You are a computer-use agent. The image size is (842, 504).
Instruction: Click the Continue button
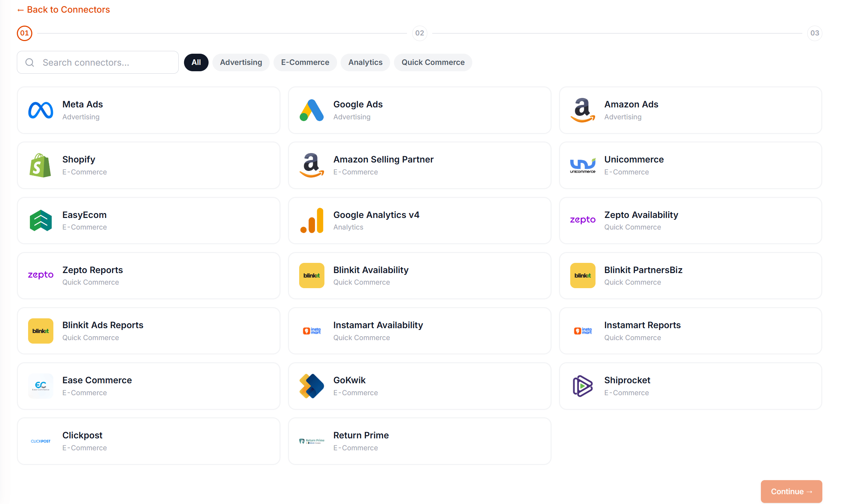791,491
